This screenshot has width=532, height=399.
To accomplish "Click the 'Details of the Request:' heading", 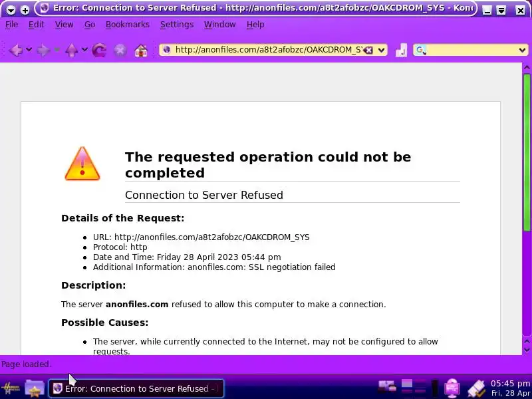I will [123, 218].
